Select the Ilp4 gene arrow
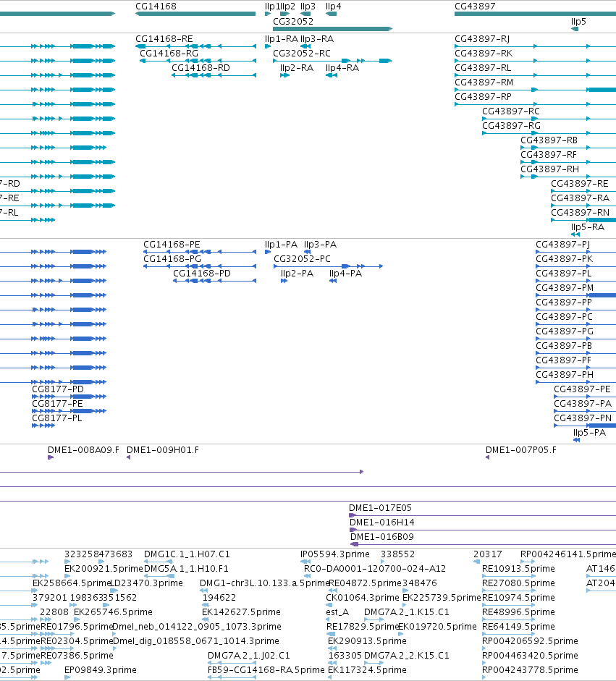Viewport: 616px width, 681px height. pyautogui.click(x=331, y=14)
